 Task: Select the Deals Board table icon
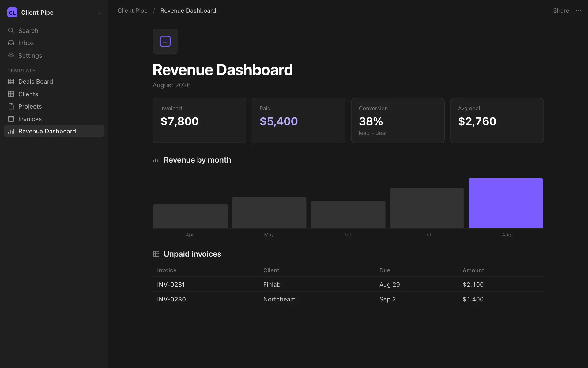pos(11,82)
